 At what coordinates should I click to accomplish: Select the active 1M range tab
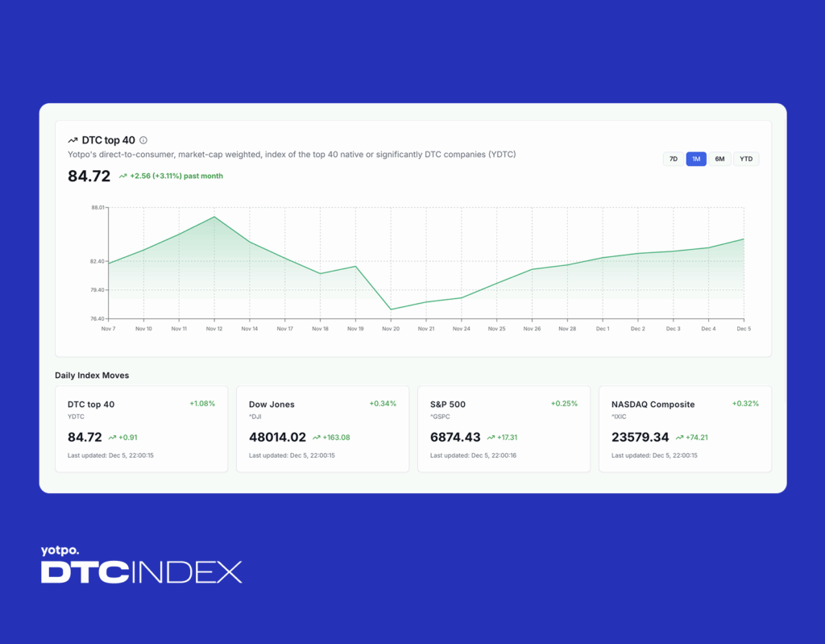point(696,159)
